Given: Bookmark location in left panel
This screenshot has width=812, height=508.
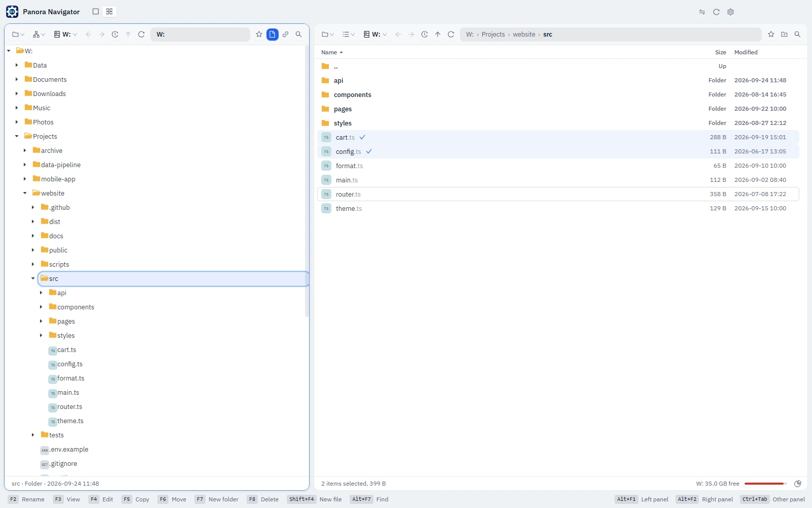Looking at the screenshot, I should [x=259, y=35].
